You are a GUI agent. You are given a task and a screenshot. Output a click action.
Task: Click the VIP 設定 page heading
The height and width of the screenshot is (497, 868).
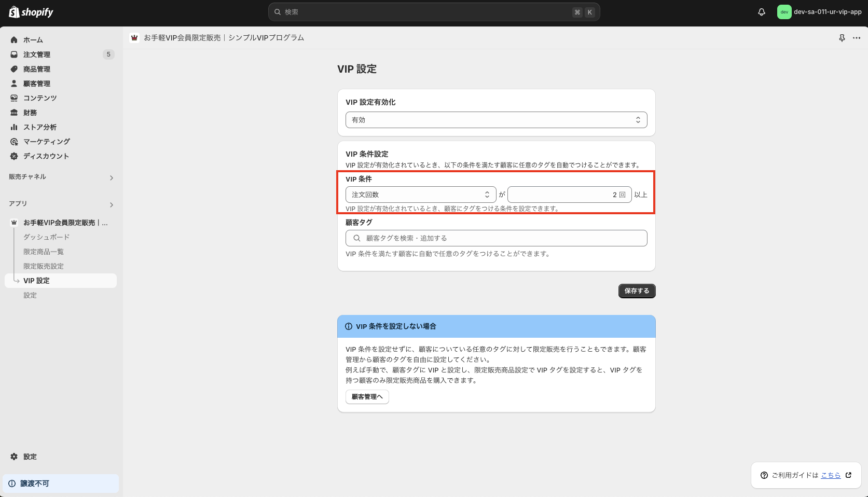coord(357,69)
